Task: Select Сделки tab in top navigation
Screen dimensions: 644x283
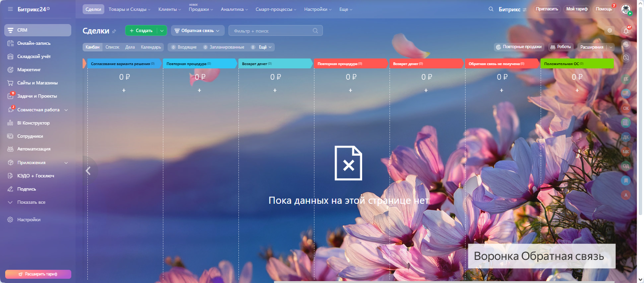Action: [x=93, y=9]
